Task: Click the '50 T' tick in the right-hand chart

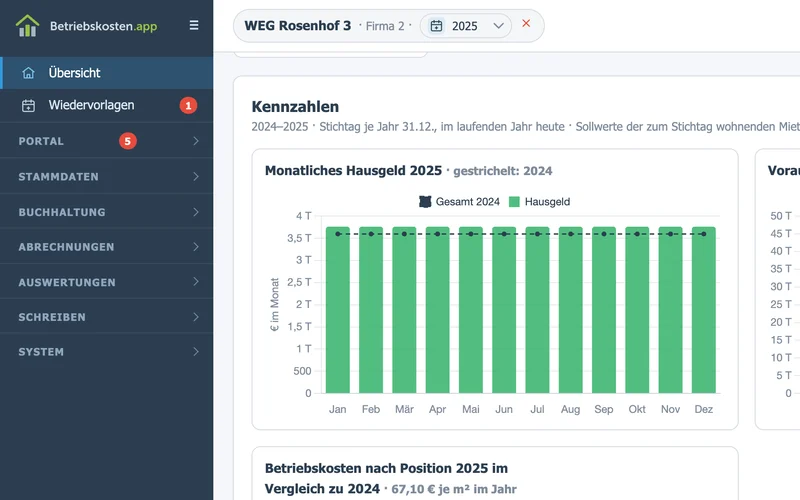Action: point(781,216)
